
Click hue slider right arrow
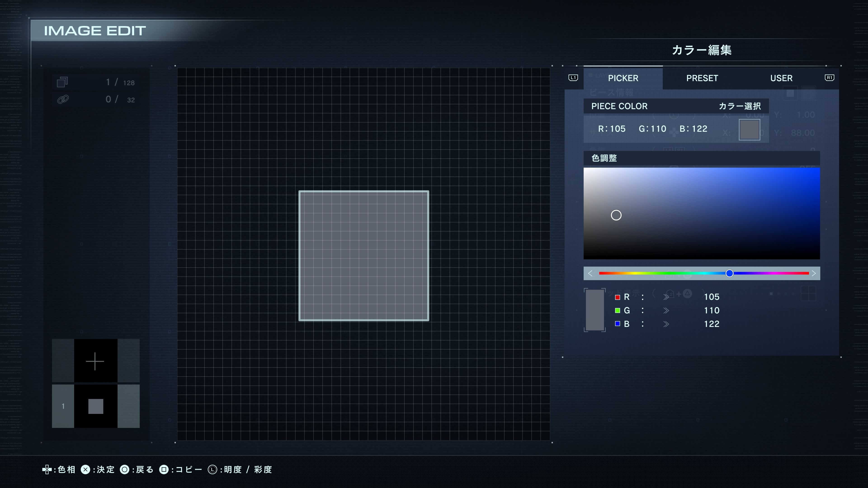814,273
